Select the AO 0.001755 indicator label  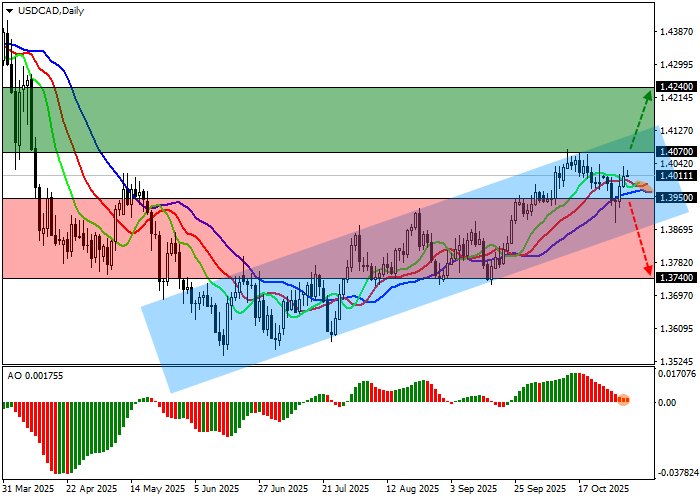[35, 376]
